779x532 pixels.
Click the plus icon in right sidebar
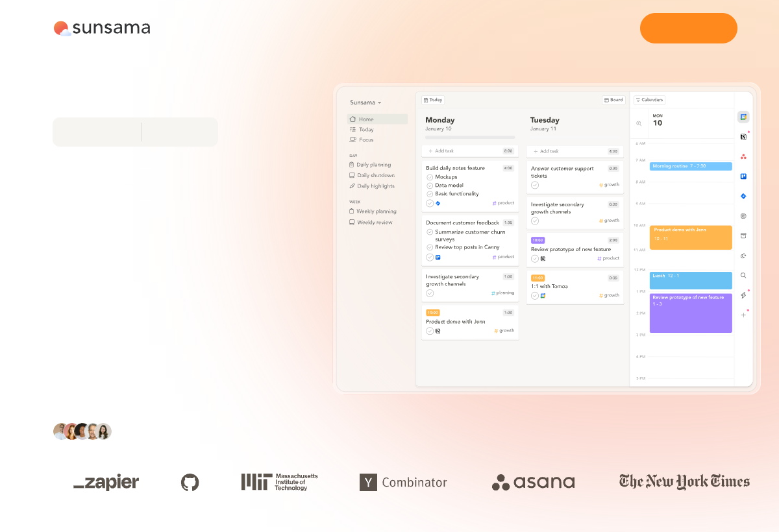(743, 315)
